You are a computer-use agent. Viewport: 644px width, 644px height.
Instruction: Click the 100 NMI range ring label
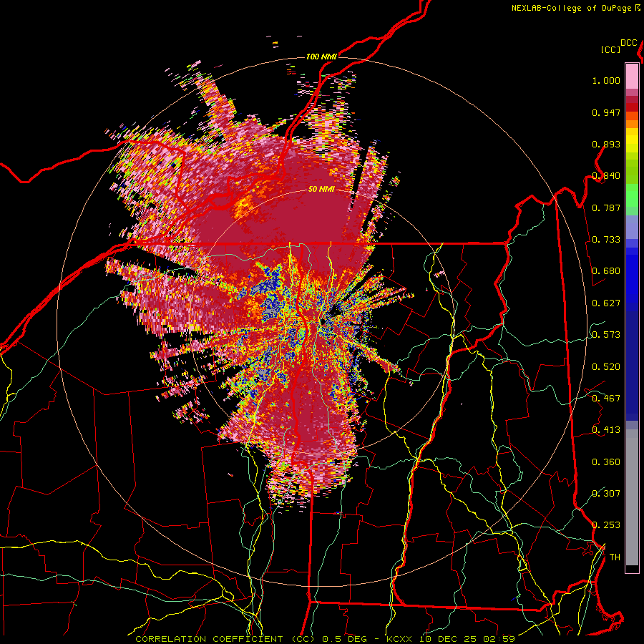coord(321,57)
